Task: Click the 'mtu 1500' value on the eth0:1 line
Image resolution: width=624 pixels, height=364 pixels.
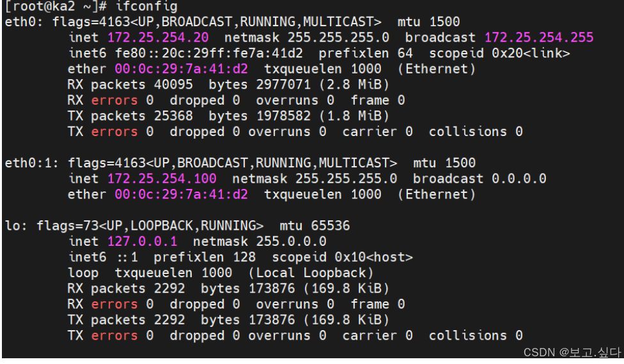Action: (x=444, y=163)
